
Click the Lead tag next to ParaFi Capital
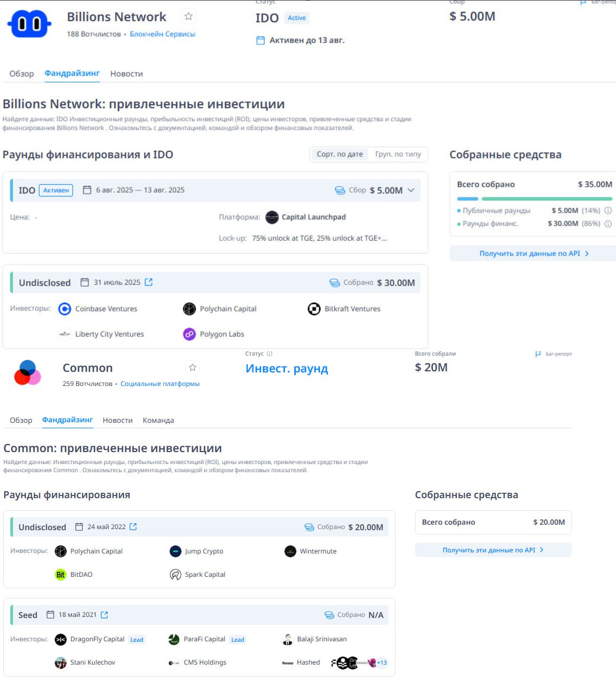tap(238, 640)
